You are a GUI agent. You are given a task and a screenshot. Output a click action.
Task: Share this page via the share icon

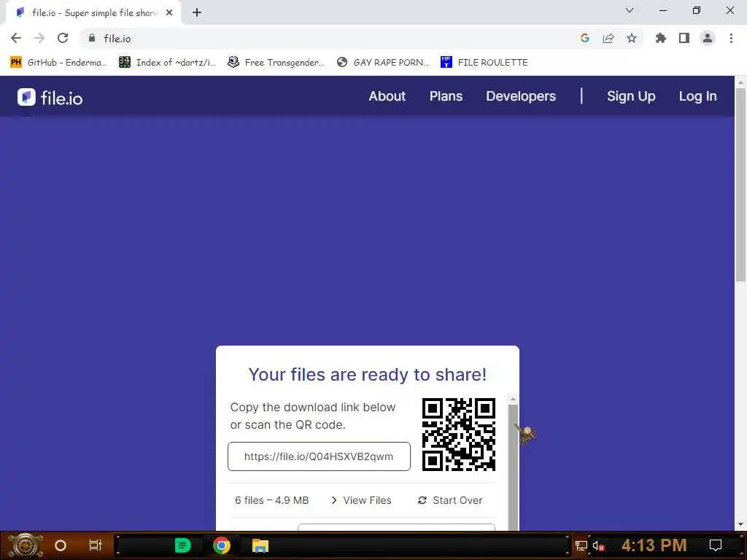click(608, 38)
